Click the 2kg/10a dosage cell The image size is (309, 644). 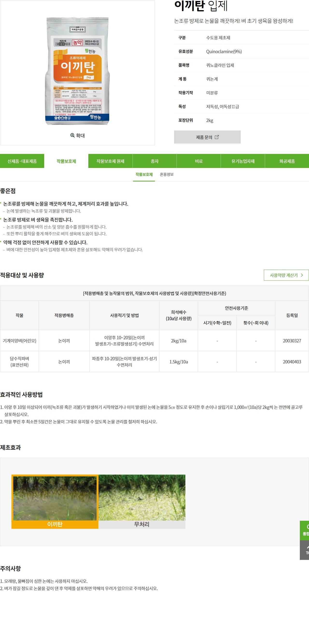pos(179,340)
